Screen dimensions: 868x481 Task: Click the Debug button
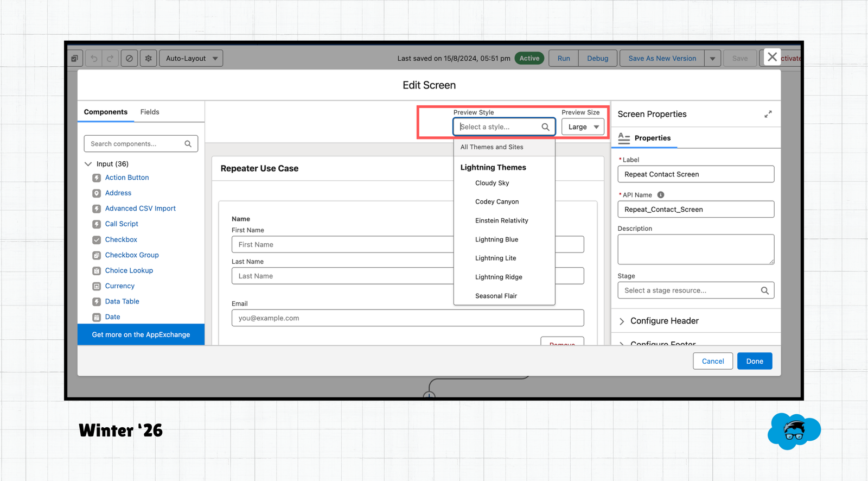[x=597, y=58]
